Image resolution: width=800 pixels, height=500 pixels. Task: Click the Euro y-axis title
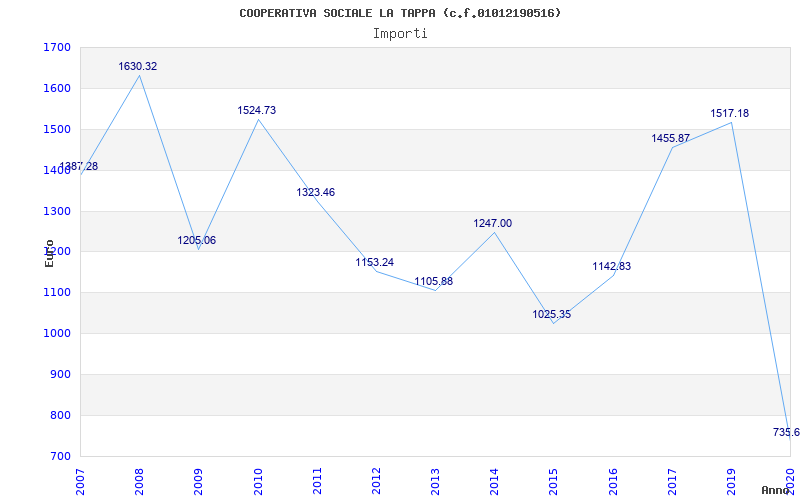pos(49,253)
